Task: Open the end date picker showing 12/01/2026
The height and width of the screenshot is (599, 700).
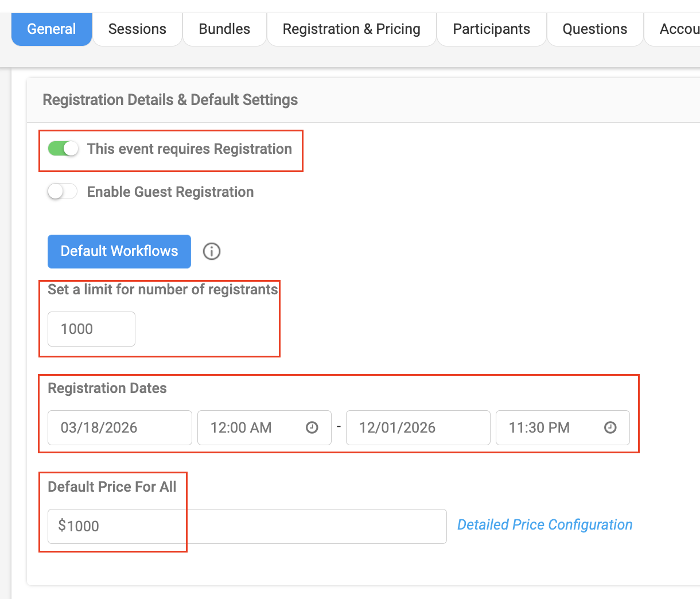Action: (418, 427)
